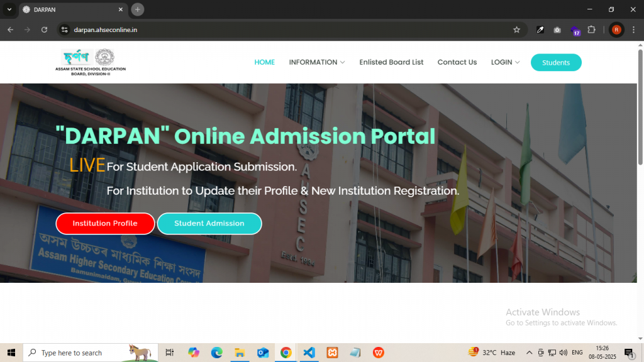Click the Chrome forward arrow
Screen dimensions: 644x362
pyautogui.click(x=27, y=30)
